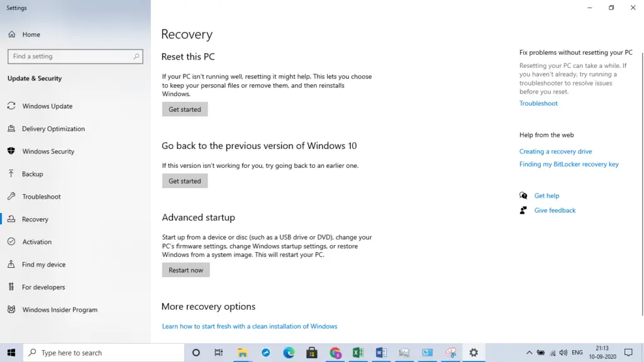The height and width of the screenshot is (362, 644).
Task: Open Word from the taskbar
Action: pos(381,353)
